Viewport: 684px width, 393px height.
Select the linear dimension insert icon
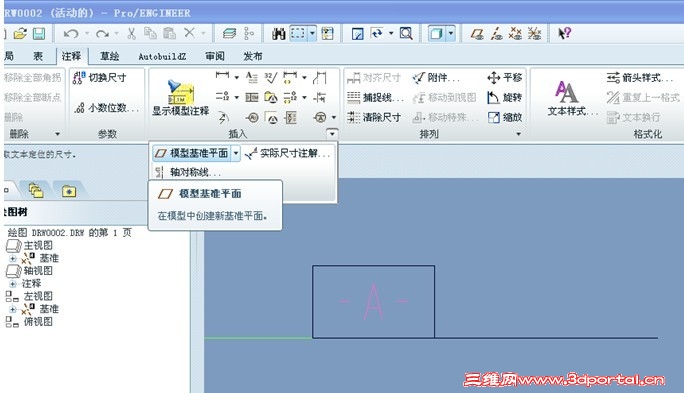[222, 76]
